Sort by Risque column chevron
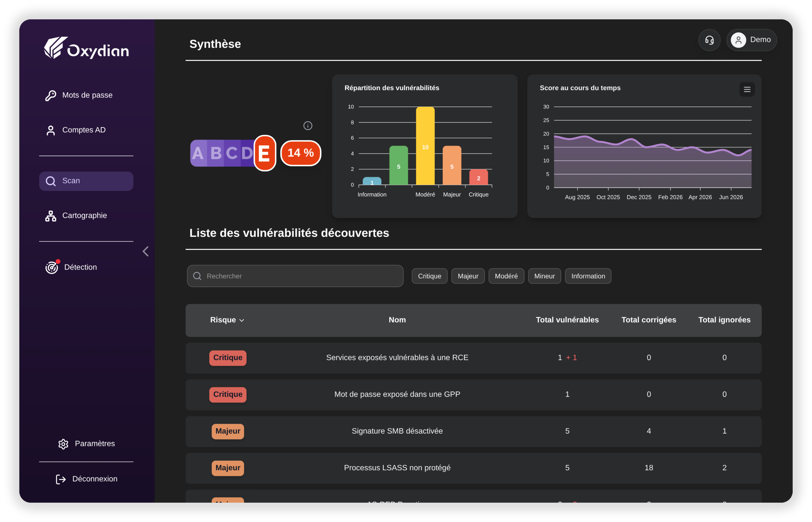Image resolution: width=812 pixels, height=522 pixels. pos(242,320)
